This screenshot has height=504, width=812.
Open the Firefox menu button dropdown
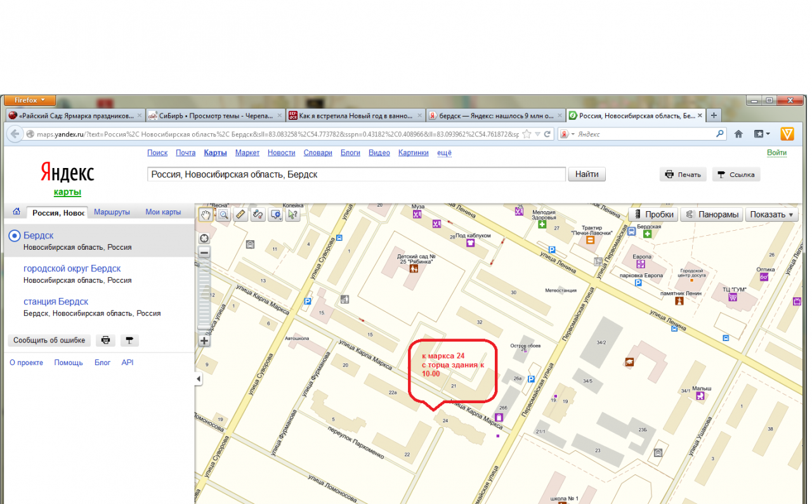pyautogui.click(x=29, y=100)
